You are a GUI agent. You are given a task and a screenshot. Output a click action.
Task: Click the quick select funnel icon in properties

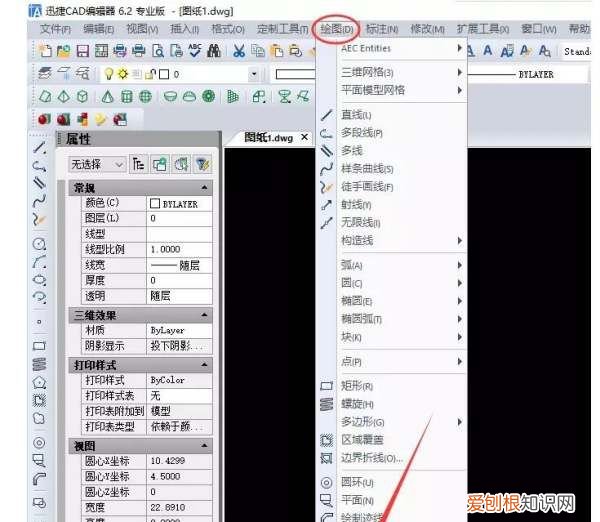click(203, 165)
